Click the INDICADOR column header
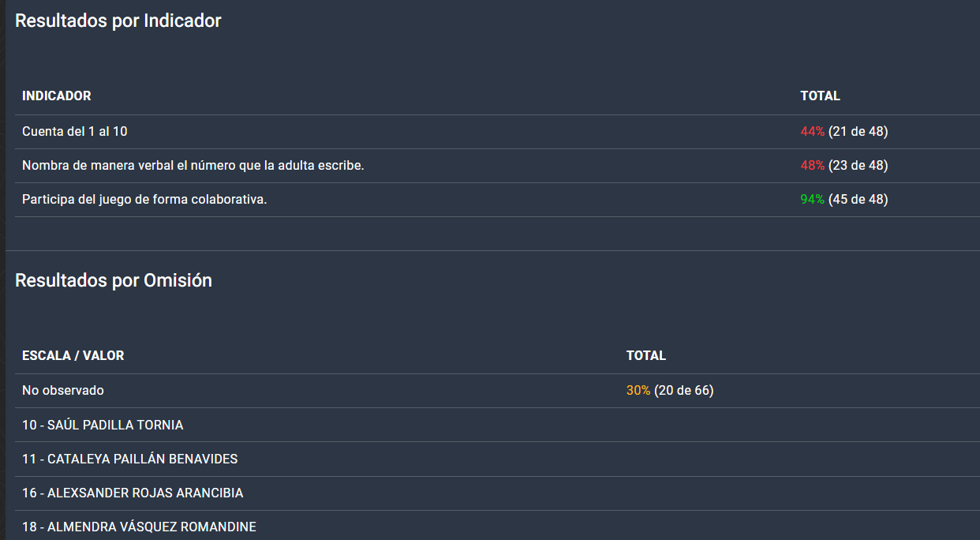 pyautogui.click(x=57, y=96)
